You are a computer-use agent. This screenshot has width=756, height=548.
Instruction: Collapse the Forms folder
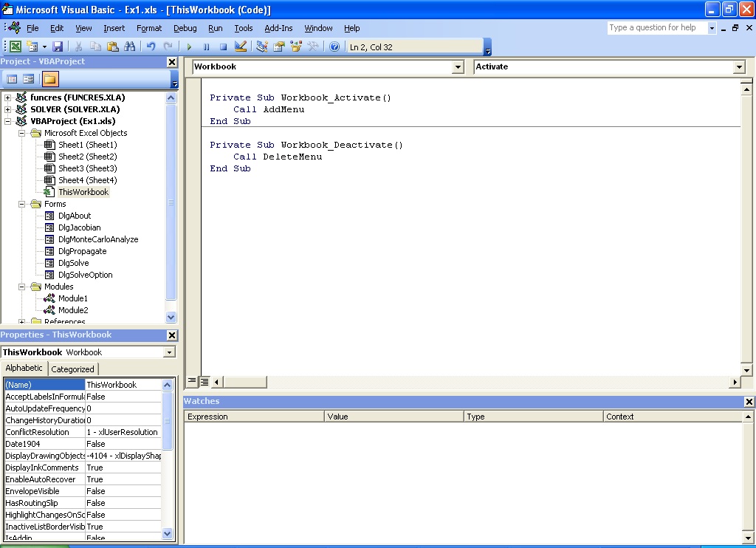pyautogui.click(x=21, y=204)
